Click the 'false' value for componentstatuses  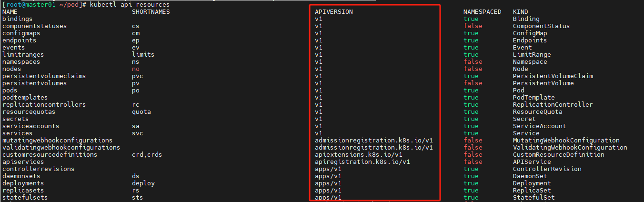pos(473,26)
